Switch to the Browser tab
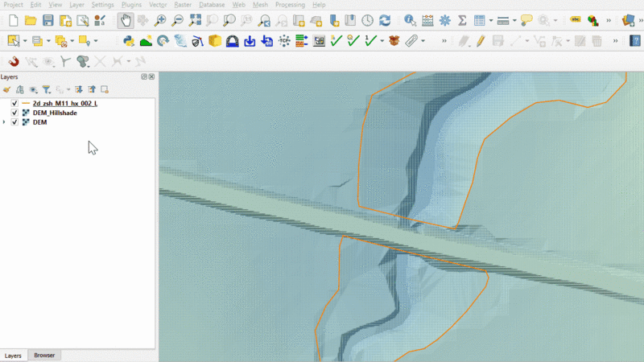Screen dimensions: 644x362 [x=44, y=355]
